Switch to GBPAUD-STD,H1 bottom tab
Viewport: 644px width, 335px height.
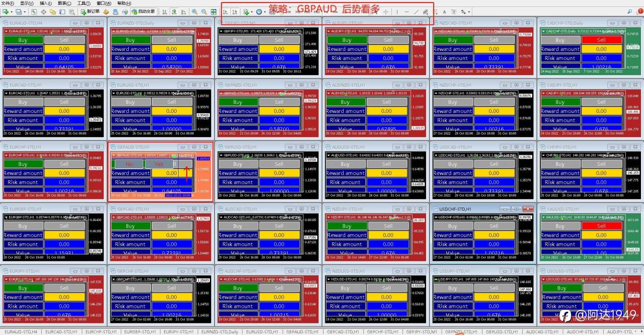point(303,332)
